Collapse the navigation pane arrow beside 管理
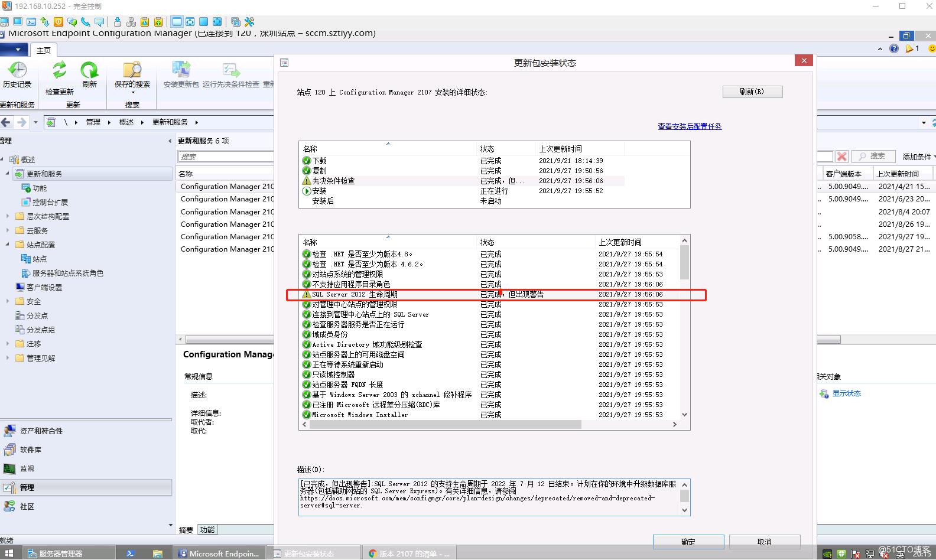 (x=170, y=141)
